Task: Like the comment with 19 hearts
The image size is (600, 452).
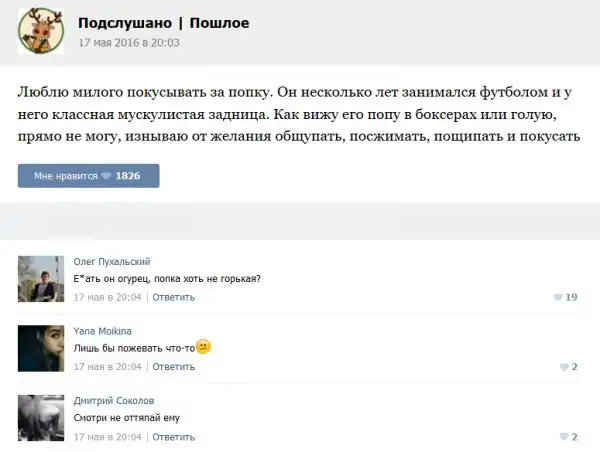Action: pos(557,297)
